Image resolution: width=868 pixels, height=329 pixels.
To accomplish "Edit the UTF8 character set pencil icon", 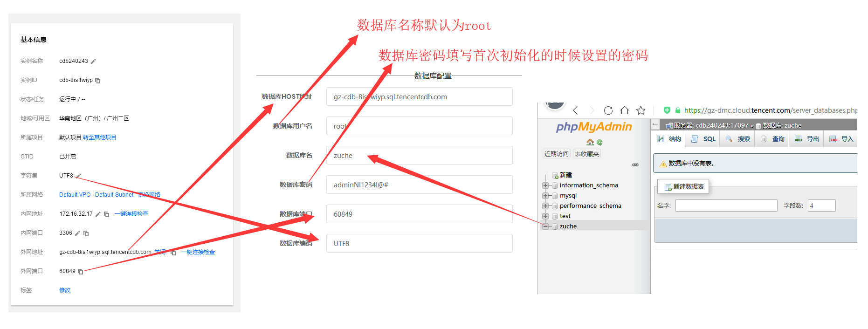I will point(78,176).
